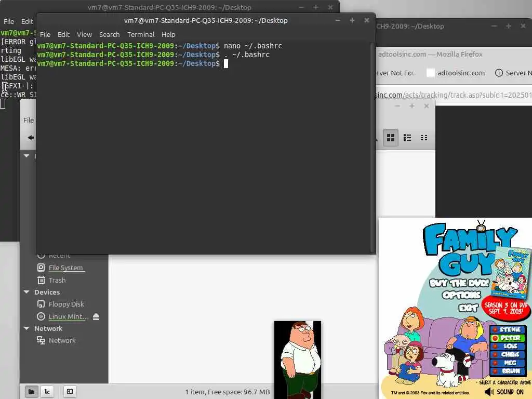Open Options in Family Guy menu
532x399 pixels.
(461, 295)
